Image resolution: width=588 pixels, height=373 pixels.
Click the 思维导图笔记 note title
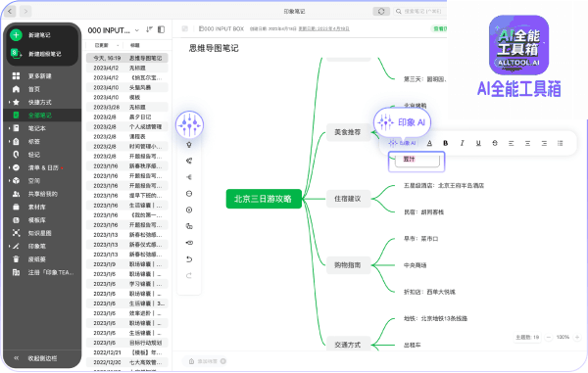point(214,48)
